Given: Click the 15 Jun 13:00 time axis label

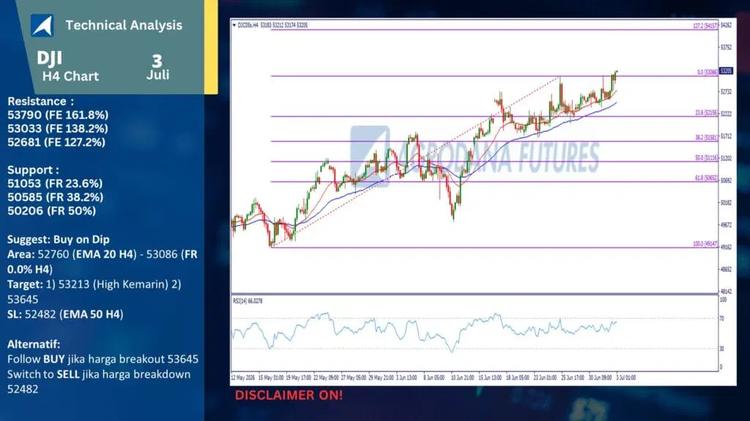Looking at the screenshot, I should pyautogui.click(x=489, y=377).
